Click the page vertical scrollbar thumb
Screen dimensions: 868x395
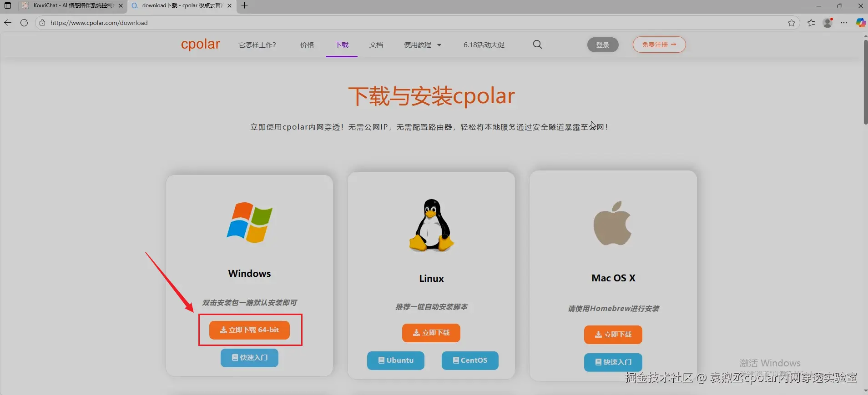[x=865, y=82]
